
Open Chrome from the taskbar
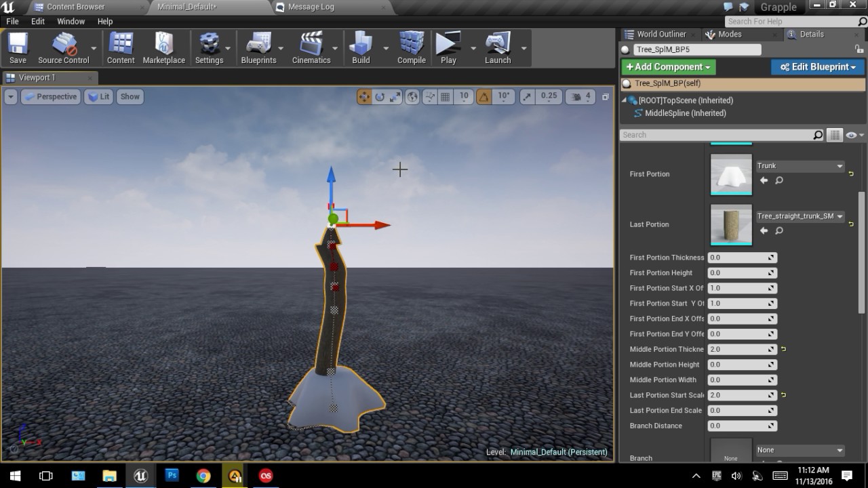(203, 476)
